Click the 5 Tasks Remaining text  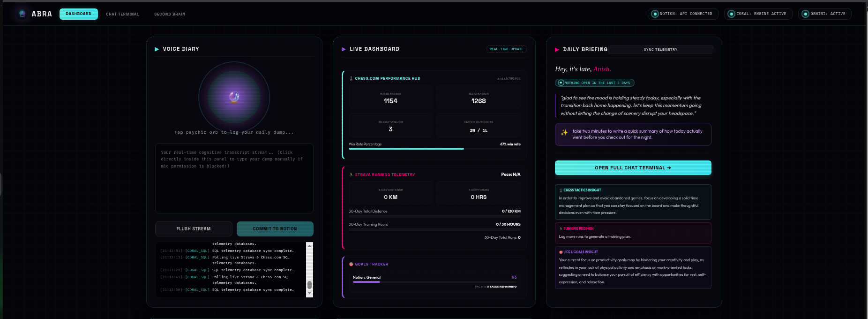coord(501,287)
